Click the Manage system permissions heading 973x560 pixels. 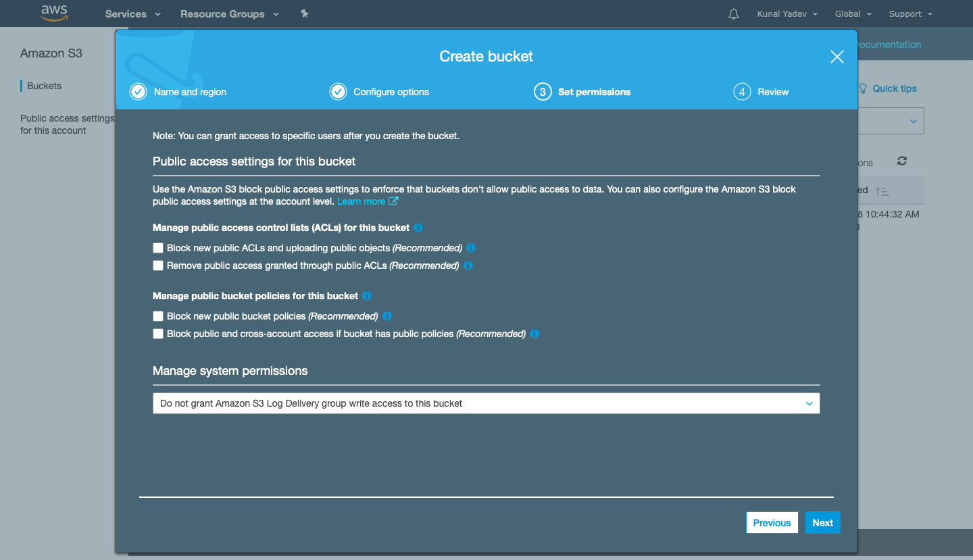tap(230, 371)
